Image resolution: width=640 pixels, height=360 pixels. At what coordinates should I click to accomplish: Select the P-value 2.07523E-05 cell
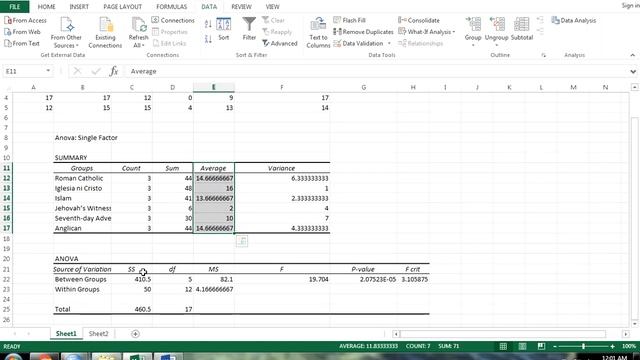pos(363,279)
